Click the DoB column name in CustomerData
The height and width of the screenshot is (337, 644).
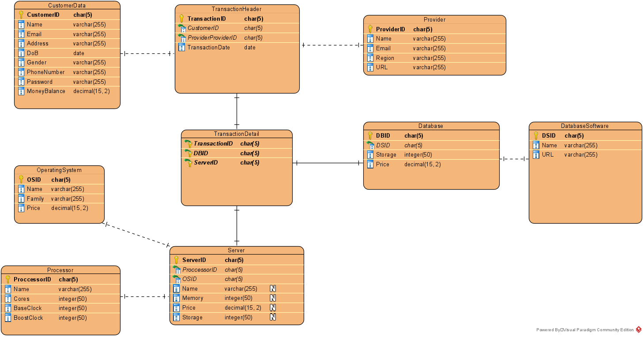coord(33,53)
